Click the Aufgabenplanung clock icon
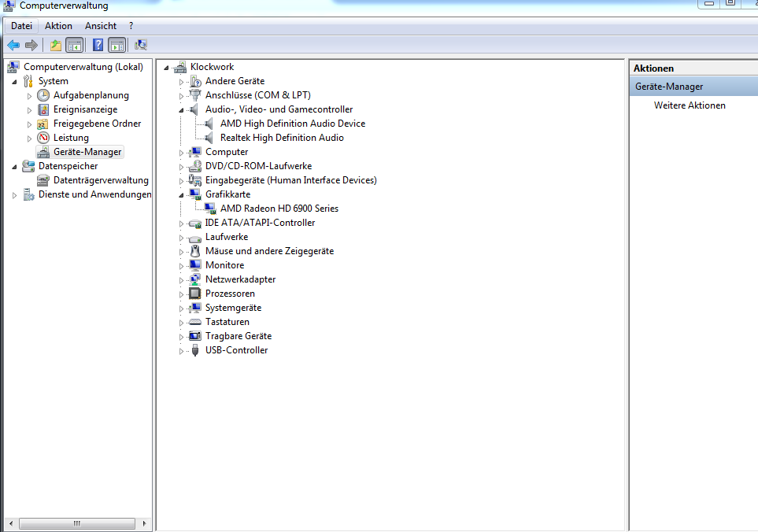This screenshot has width=758, height=532. click(43, 95)
